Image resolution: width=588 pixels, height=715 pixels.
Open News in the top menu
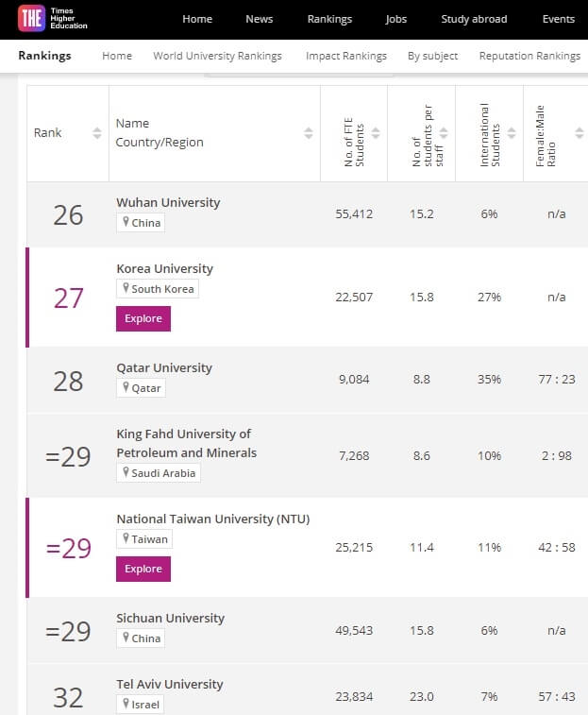click(x=259, y=19)
